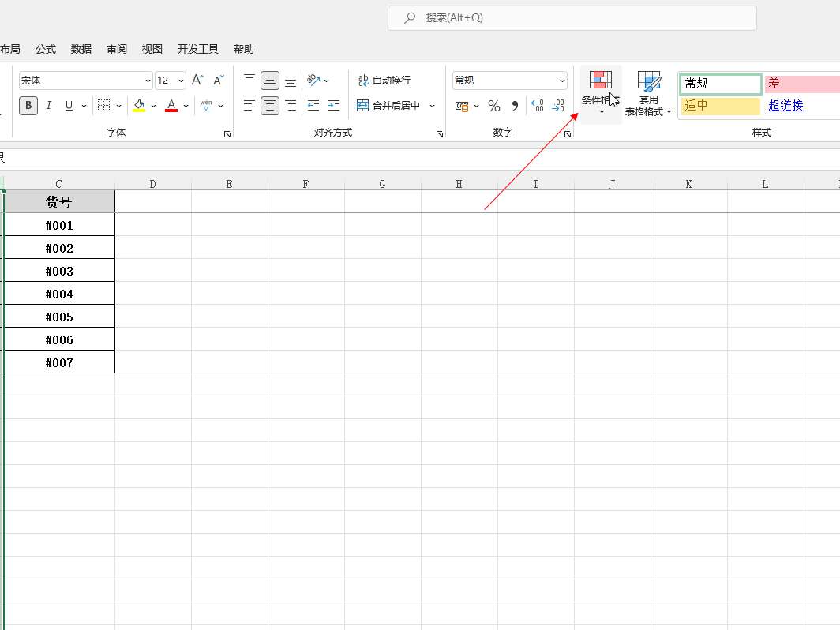This screenshot has height=630, width=840.
Task: Click the accounting number format icon
Action: pyautogui.click(x=462, y=106)
